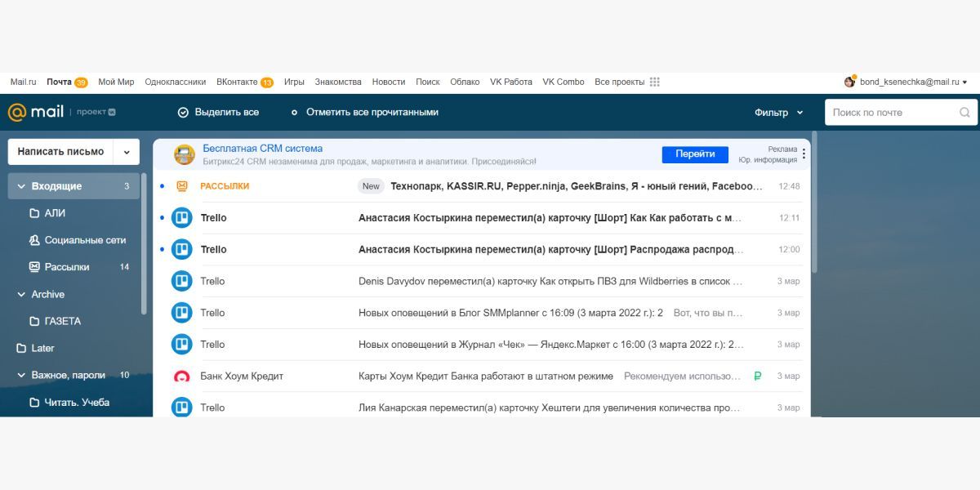Open the ad three-dots menu
Image resolution: width=980 pixels, height=490 pixels.
coord(804,154)
